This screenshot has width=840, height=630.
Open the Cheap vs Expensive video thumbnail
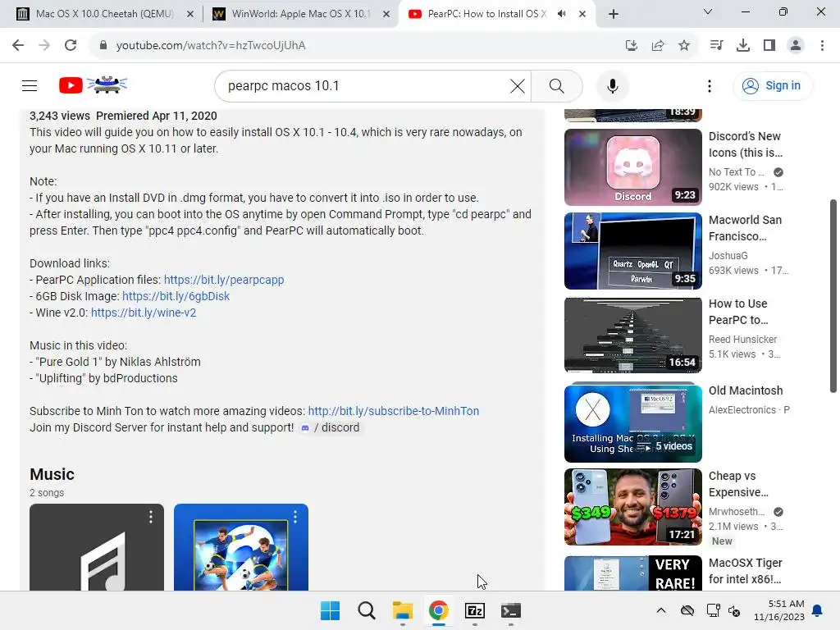(x=632, y=507)
